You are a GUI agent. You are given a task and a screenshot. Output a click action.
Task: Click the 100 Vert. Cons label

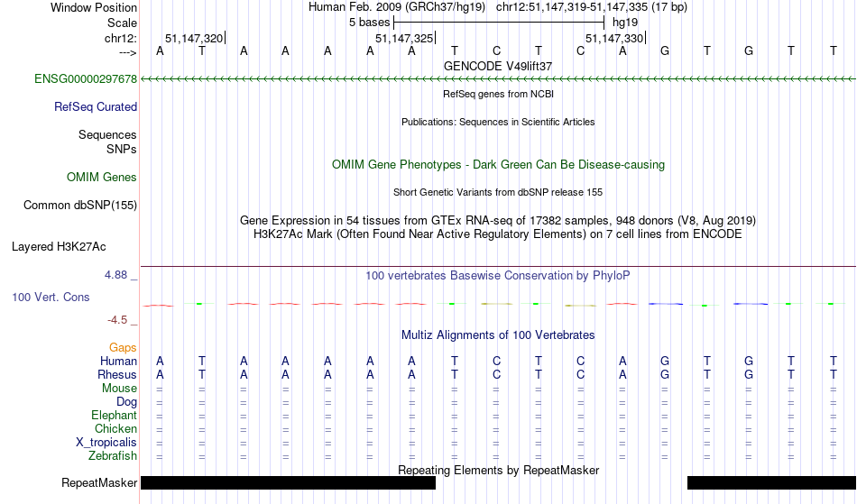51,297
